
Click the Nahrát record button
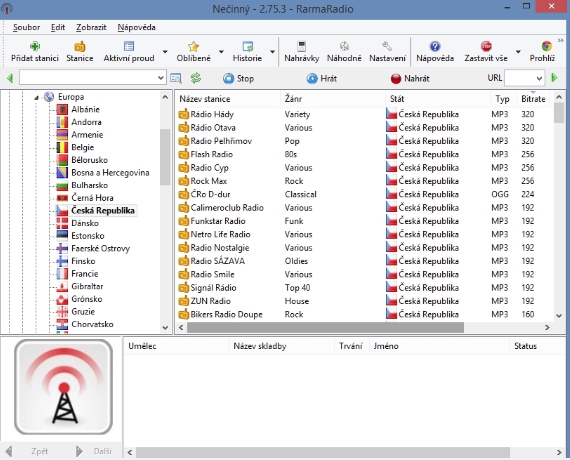click(410, 78)
